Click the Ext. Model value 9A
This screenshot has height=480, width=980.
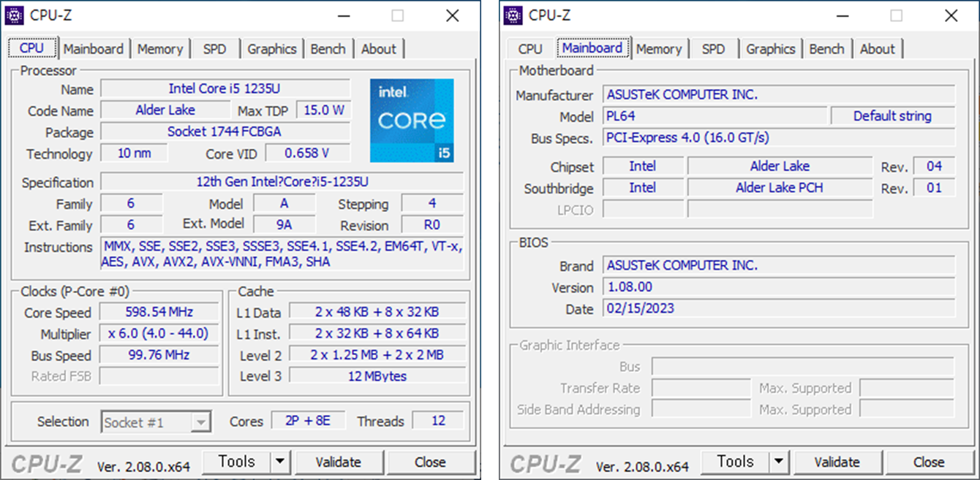[x=284, y=225]
